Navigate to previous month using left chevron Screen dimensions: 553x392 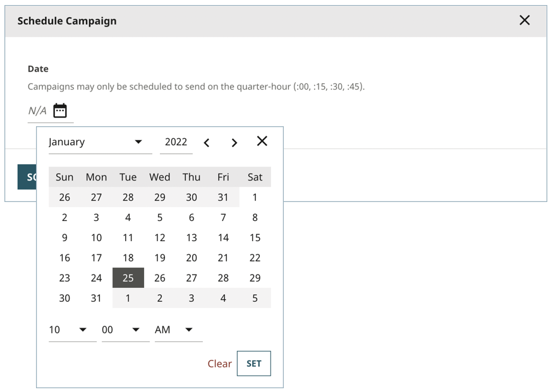(x=207, y=142)
